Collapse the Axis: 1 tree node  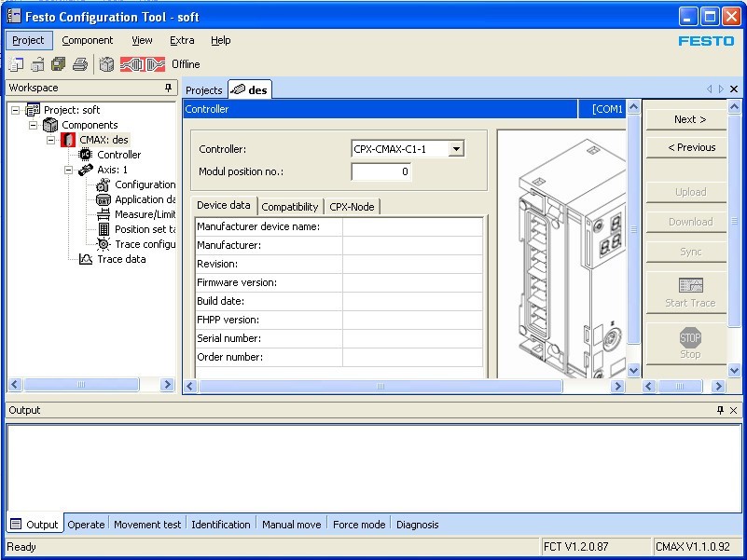click(69, 170)
